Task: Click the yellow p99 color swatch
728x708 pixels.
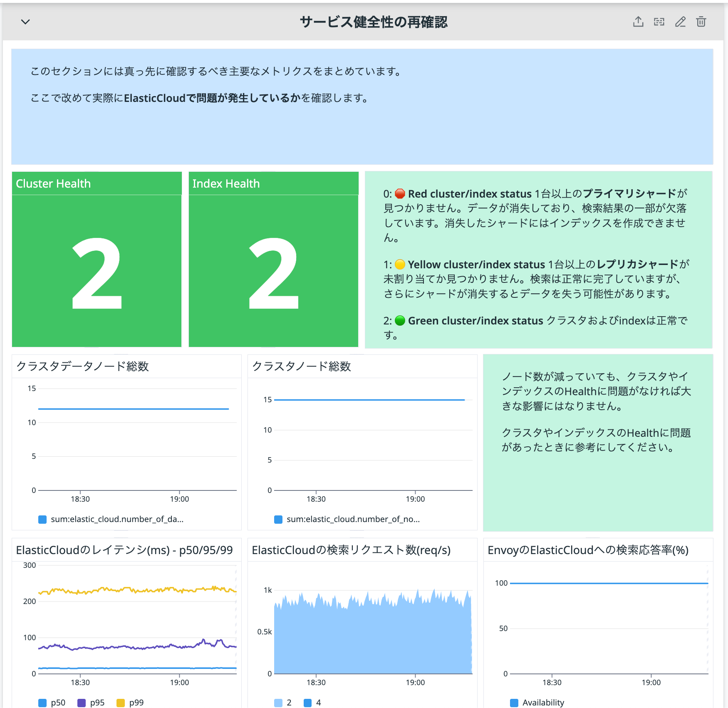Action: click(x=121, y=703)
